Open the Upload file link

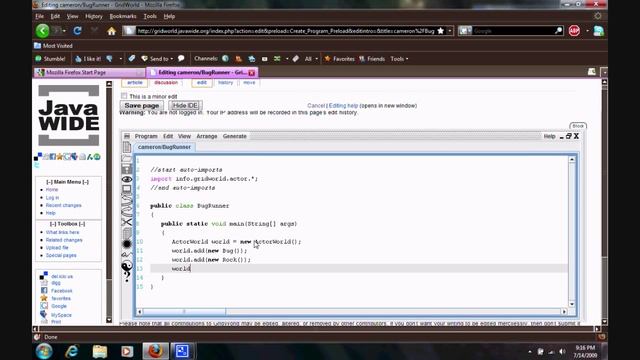[x=57, y=248]
